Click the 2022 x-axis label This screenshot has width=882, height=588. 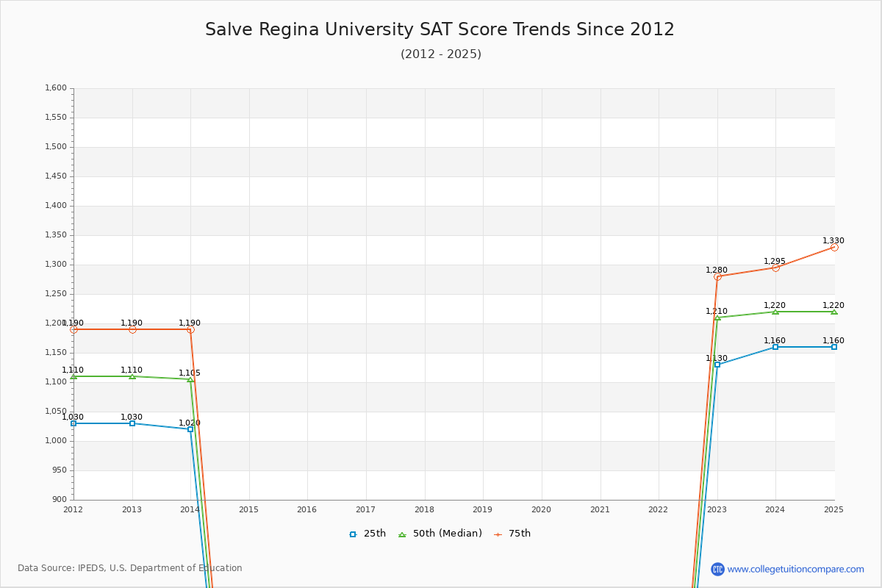coord(658,509)
